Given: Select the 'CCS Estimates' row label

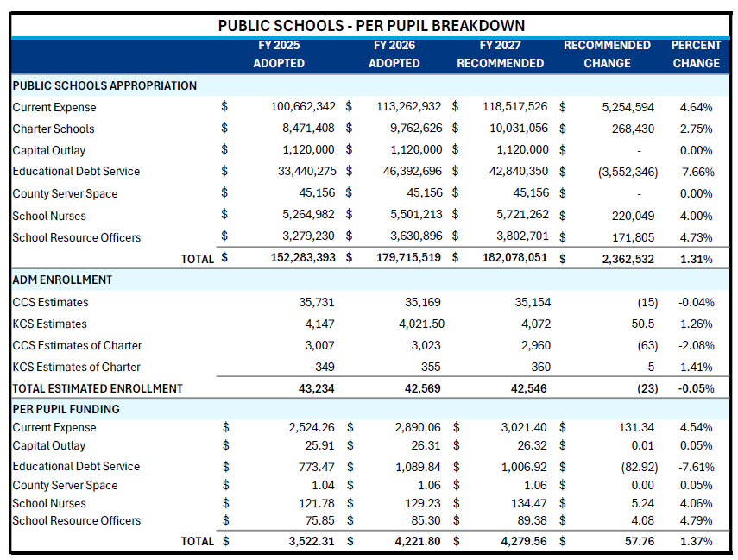Looking at the screenshot, I should pos(50,302).
